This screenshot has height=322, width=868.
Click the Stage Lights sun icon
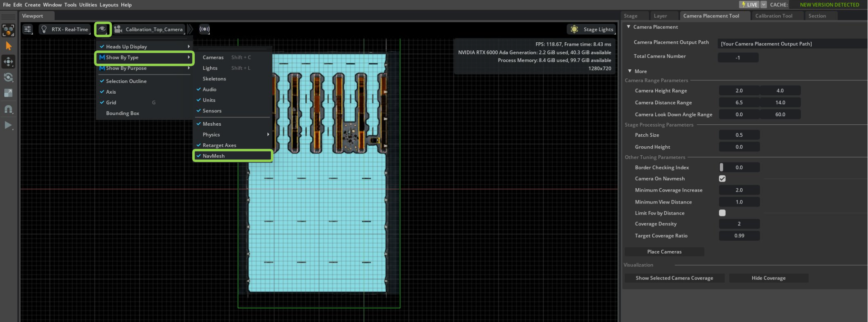(x=574, y=30)
